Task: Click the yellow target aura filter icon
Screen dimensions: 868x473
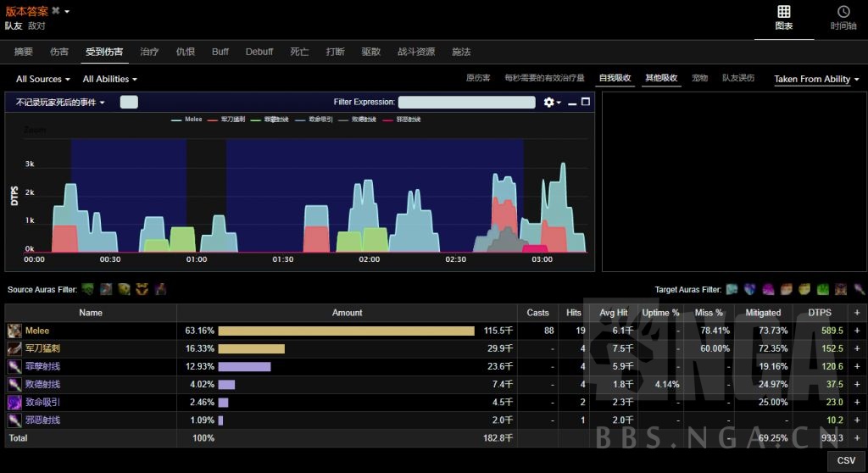Action: point(804,289)
